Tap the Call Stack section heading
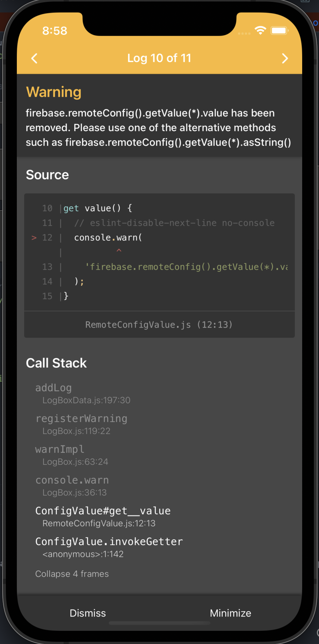The height and width of the screenshot is (644, 319). click(56, 363)
